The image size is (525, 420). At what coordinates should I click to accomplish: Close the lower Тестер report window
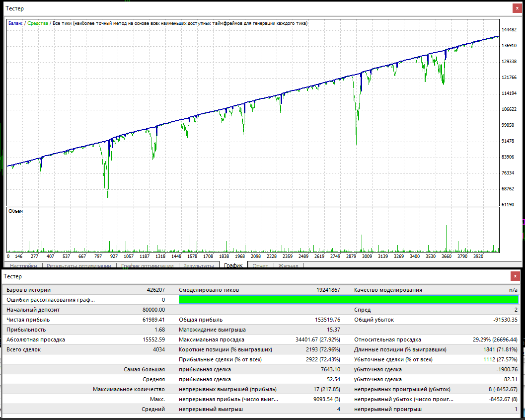point(515,276)
